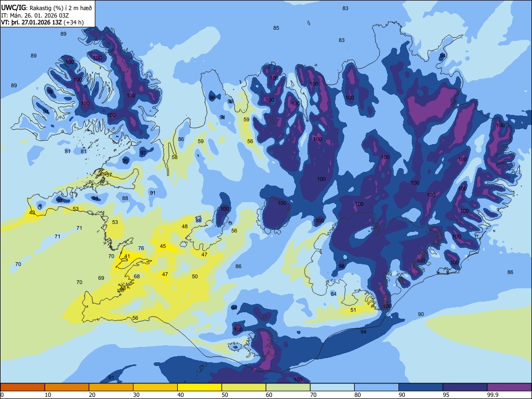The width and height of the screenshot is (532, 399).
Task: Click the map value '98'
Action: coord(342,266)
